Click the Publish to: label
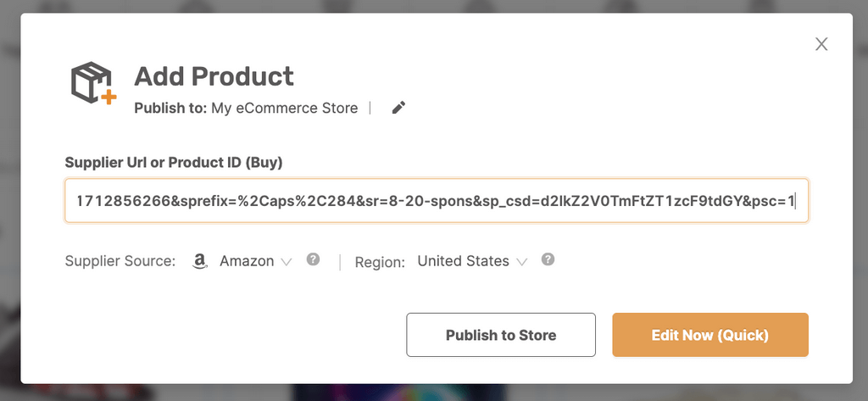Viewport: 868px width, 401px height. tap(170, 108)
